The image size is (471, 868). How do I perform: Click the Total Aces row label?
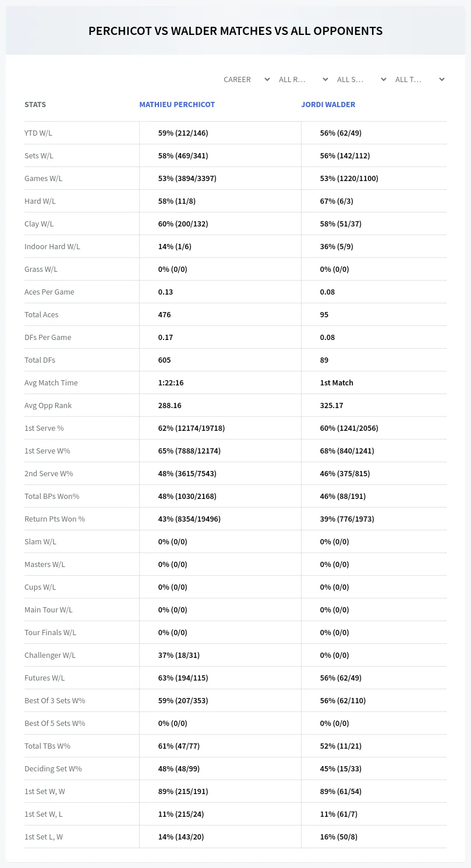point(41,314)
